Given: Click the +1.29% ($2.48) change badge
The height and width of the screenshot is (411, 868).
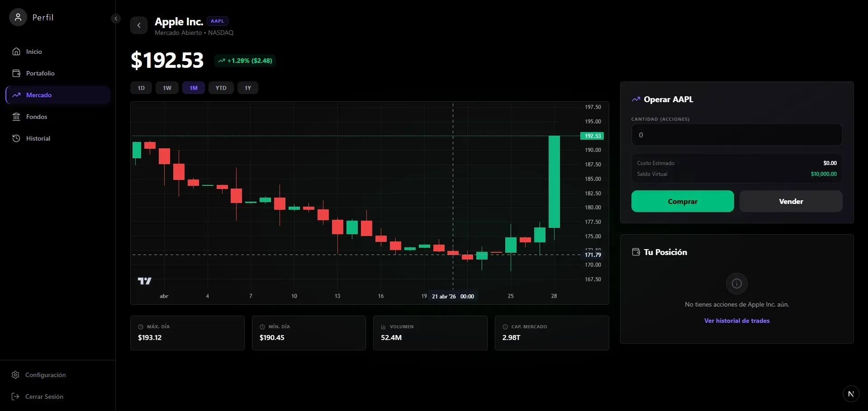Looking at the screenshot, I should click(245, 61).
